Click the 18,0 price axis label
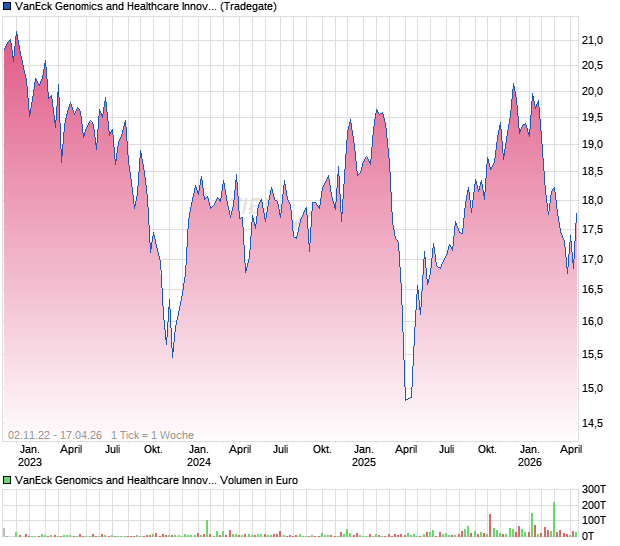 point(593,201)
